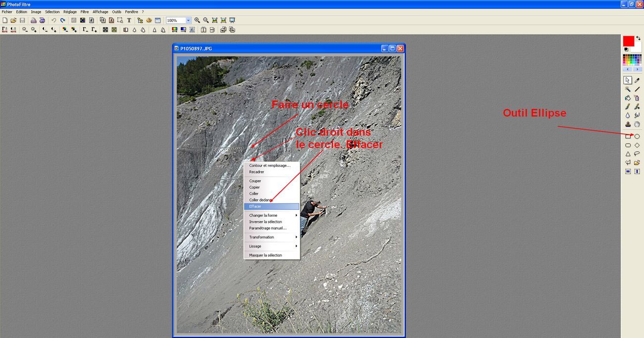This screenshot has height=338, width=644.
Task: Click the Text tool icon in toolbar
Action: coord(129,20)
